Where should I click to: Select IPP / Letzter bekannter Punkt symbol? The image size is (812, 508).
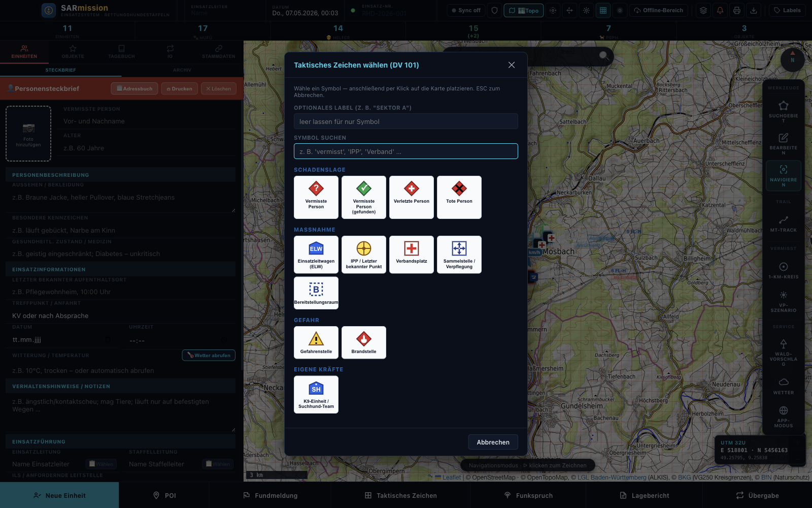pos(364,255)
